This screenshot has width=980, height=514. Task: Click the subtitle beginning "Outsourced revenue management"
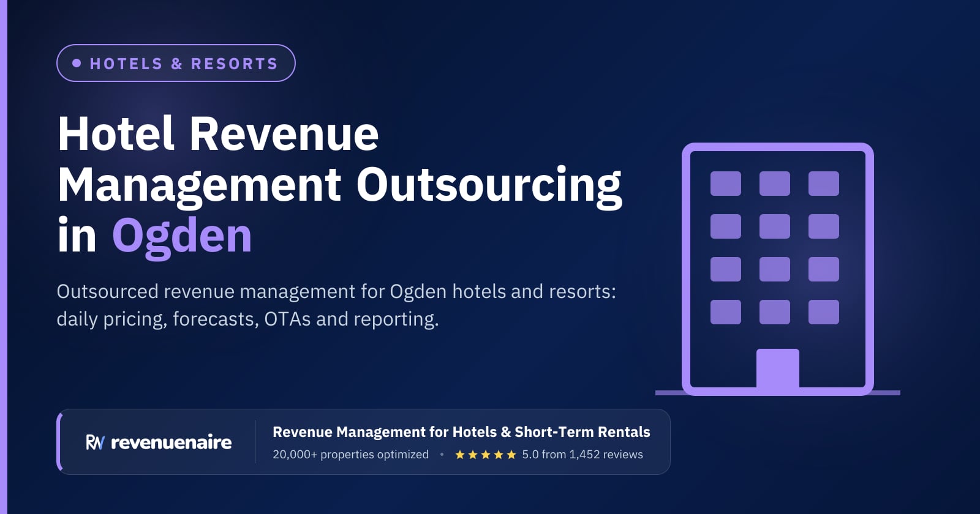click(336, 305)
